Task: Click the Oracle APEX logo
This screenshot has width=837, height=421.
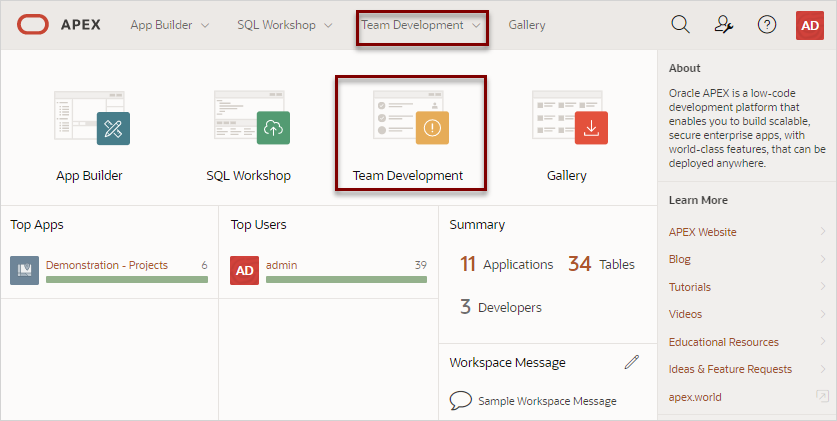Action: [59, 25]
